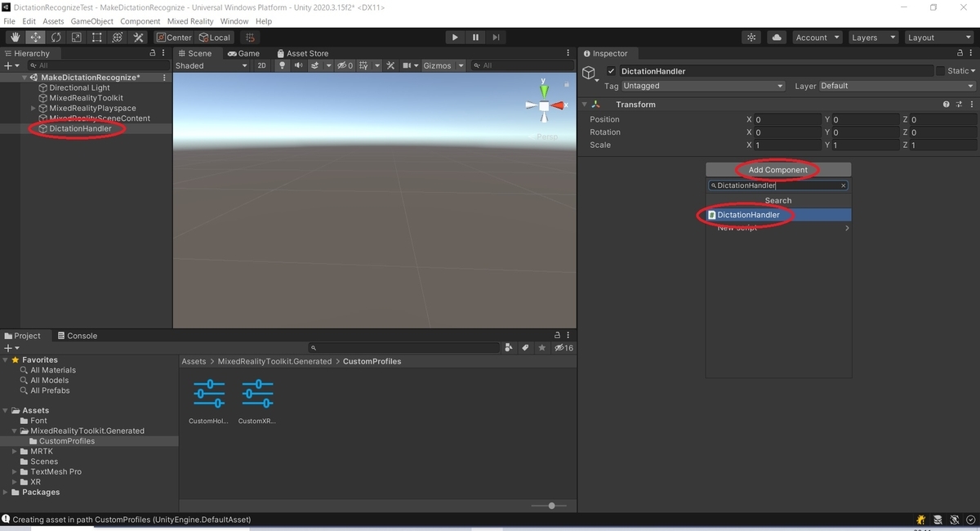Viewport: 980px width, 531px height.
Task: Expand the MRTK folder in Project
Action: [15, 451]
